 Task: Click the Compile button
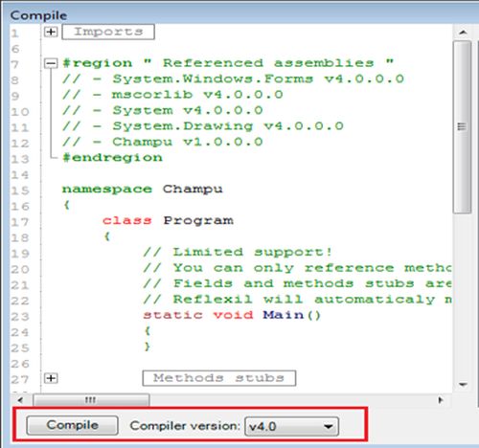(72, 425)
